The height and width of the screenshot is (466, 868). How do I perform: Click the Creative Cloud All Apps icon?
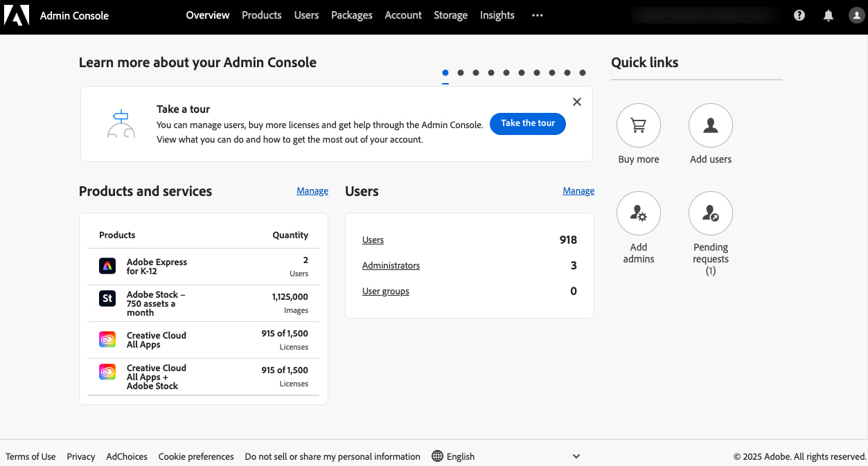[x=107, y=339]
